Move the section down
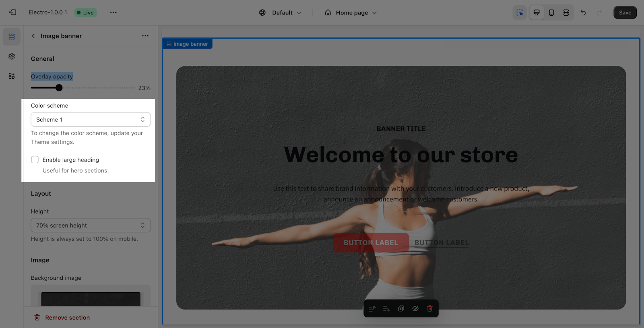 pos(386,309)
